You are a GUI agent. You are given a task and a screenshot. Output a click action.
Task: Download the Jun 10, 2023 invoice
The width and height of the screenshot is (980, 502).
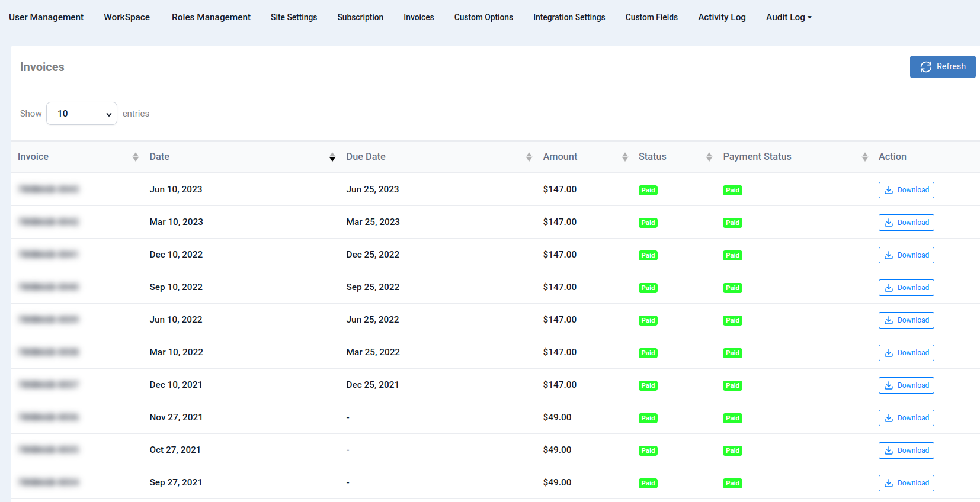[x=907, y=190]
